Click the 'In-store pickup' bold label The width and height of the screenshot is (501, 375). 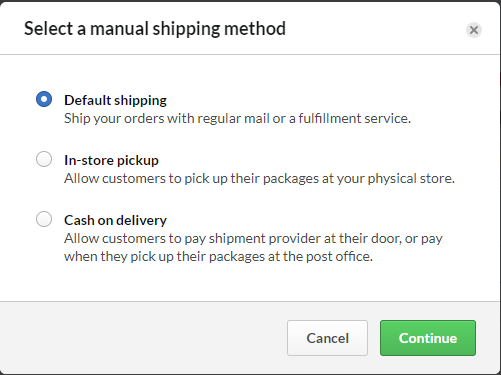[111, 160]
